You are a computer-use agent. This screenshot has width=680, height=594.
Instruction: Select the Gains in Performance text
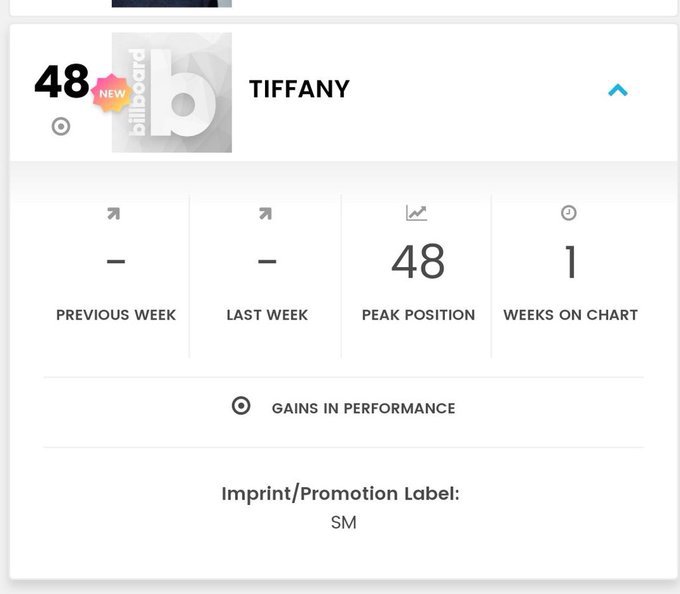coord(363,408)
